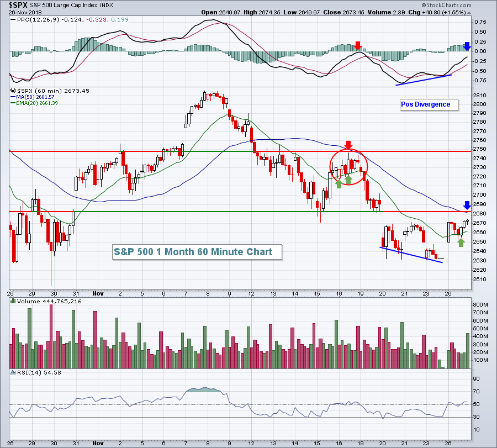Click the Chg +40.89 (+1.55%) value
497x448 pixels.
pos(437,12)
